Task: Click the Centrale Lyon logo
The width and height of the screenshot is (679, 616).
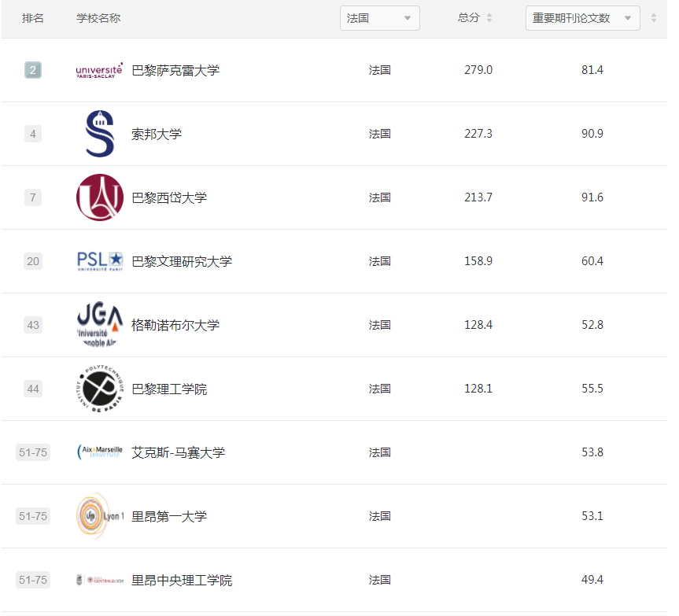Action: click(99, 579)
